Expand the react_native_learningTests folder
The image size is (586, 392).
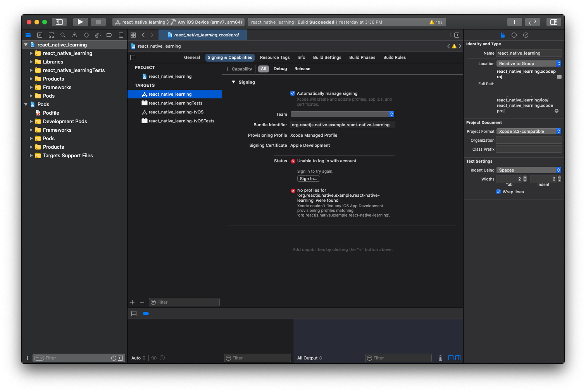click(x=31, y=70)
